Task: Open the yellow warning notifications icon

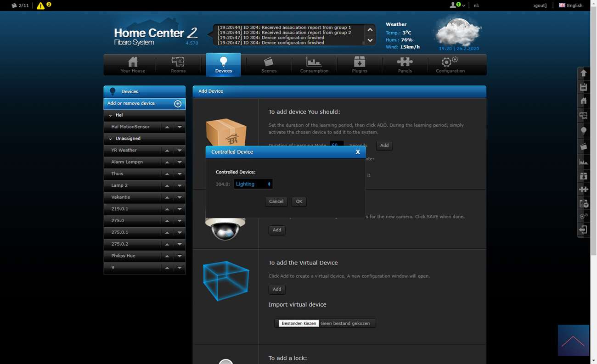Action: 41,6
